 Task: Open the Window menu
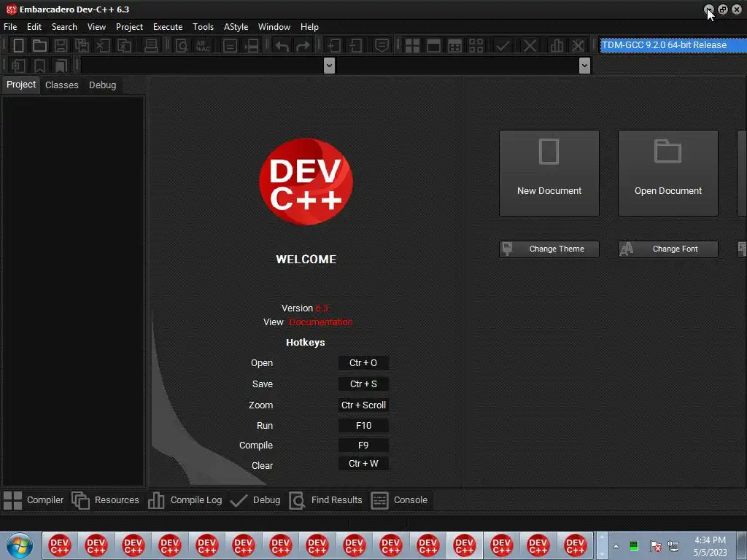[274, 27]
